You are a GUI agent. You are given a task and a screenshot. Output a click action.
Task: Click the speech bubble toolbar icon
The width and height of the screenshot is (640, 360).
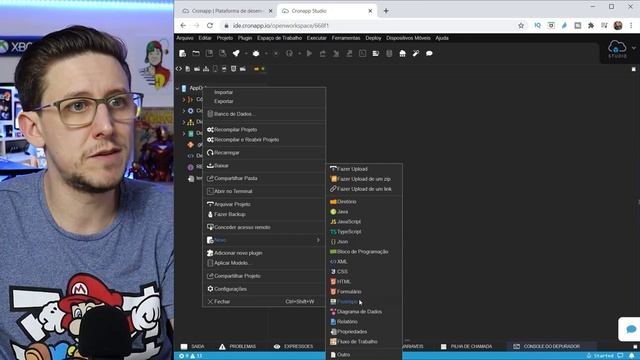coord(429,53)
